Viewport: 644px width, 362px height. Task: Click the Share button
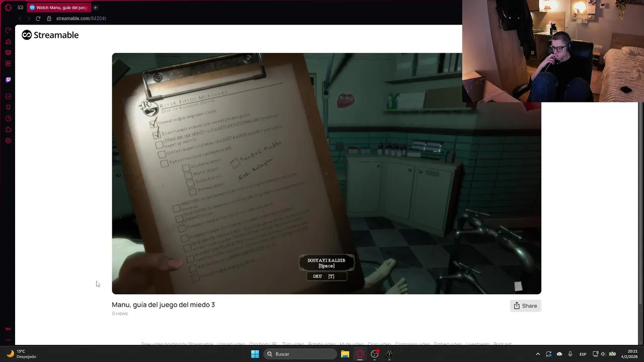point(525,306)
